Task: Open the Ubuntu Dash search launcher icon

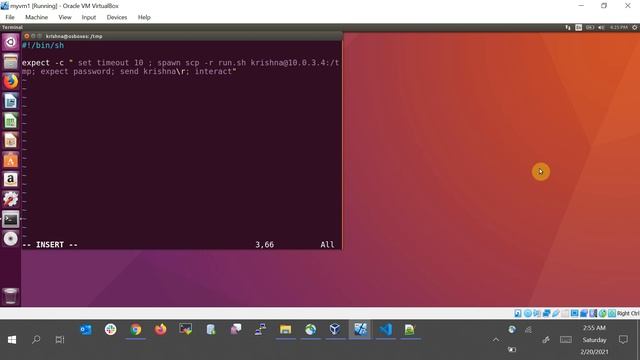Action: tap(11, 42)
